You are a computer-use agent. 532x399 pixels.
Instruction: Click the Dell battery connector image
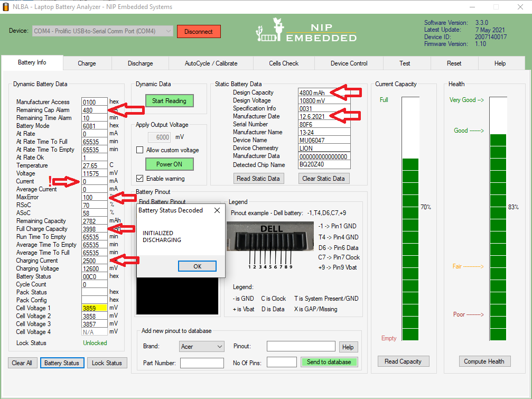point(270,236)
